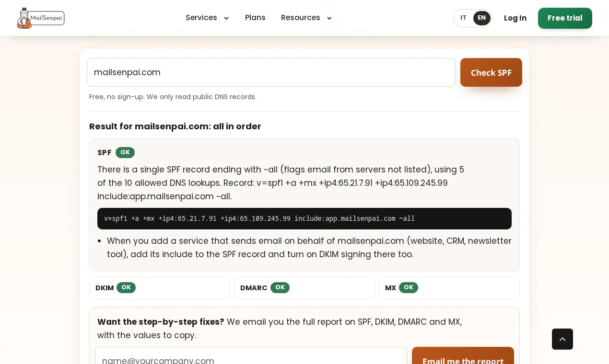
Task: Click the Log In link
Action: [x=515, y=18]
